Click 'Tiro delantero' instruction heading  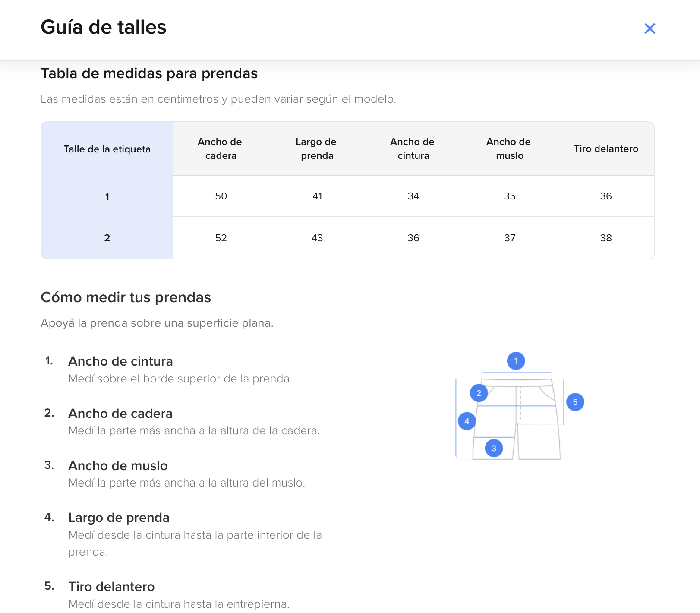111,587
